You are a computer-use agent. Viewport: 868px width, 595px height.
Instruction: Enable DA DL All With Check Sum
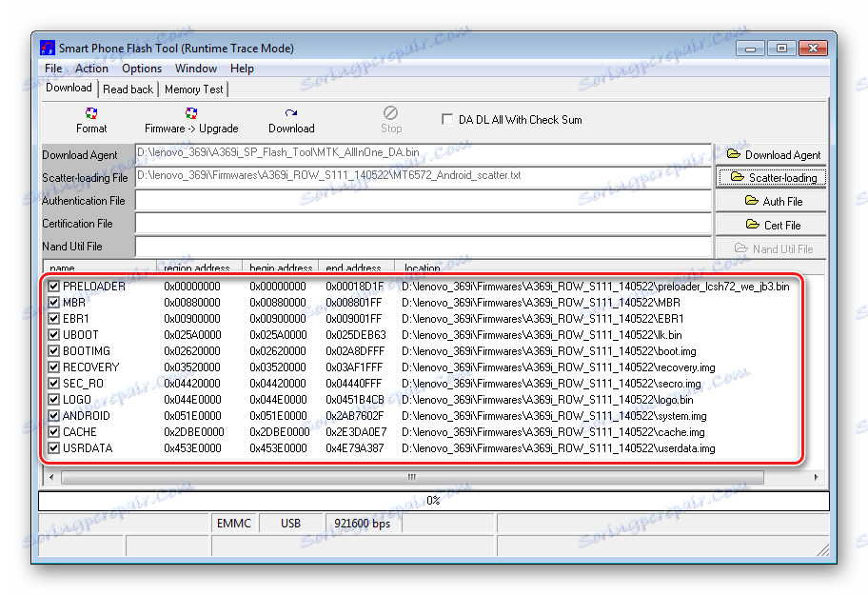446,119
